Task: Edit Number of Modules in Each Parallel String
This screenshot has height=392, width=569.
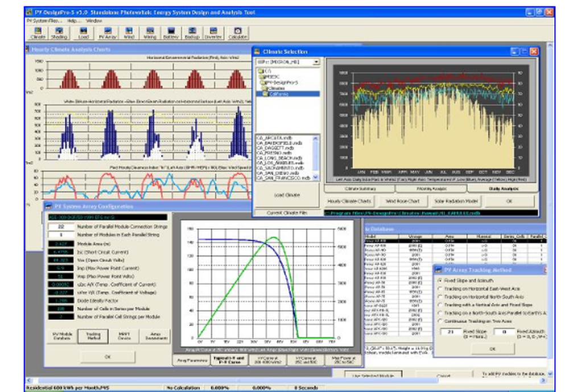Action: pos(61,235)
